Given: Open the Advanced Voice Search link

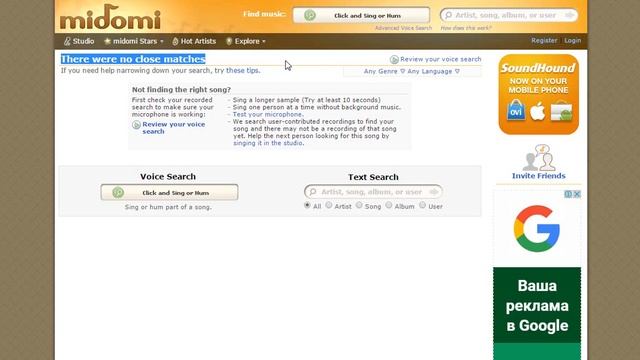Looking at the screenshot, I should (403, 28).
